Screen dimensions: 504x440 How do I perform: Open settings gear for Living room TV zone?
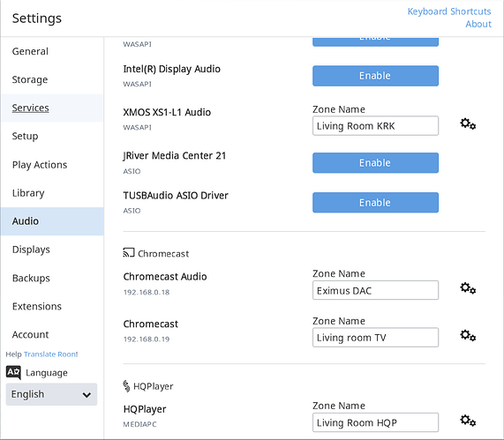tap(468, 336)
